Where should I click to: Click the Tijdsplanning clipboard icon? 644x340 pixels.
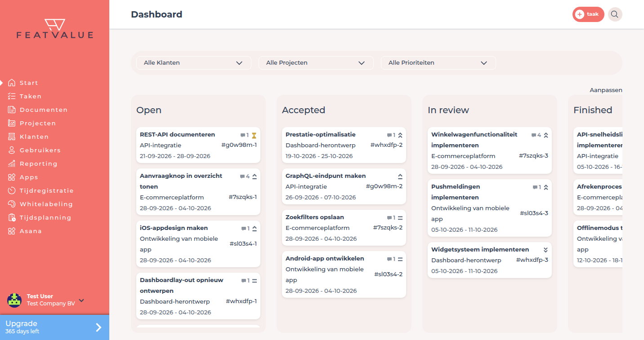coord(12,217)
